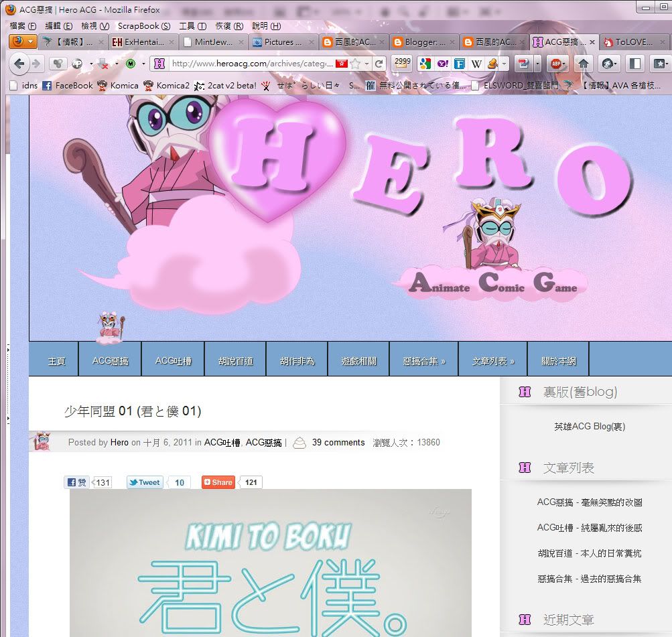Switch to the ToLOVE tab
672x637 pixels.
coord(634,42)
